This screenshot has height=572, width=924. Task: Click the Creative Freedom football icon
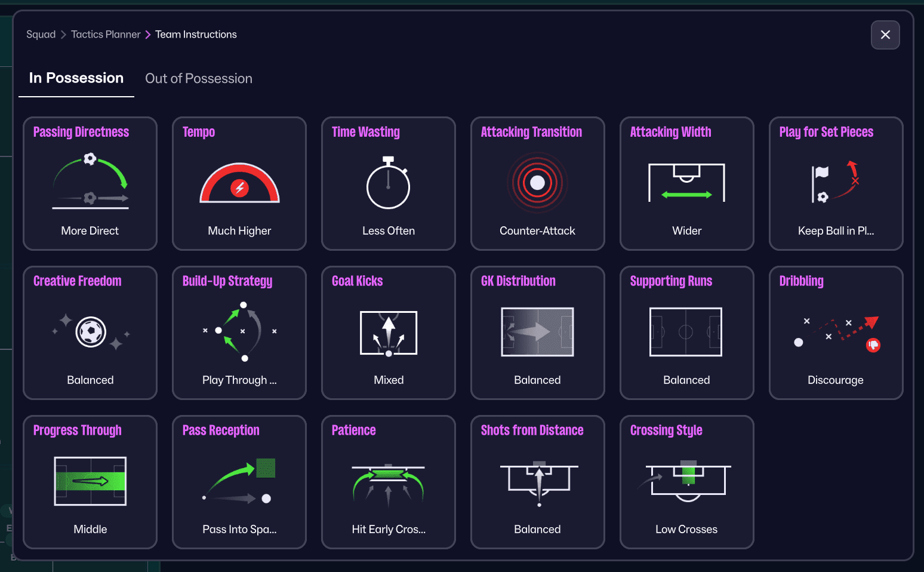click(91, 332)
